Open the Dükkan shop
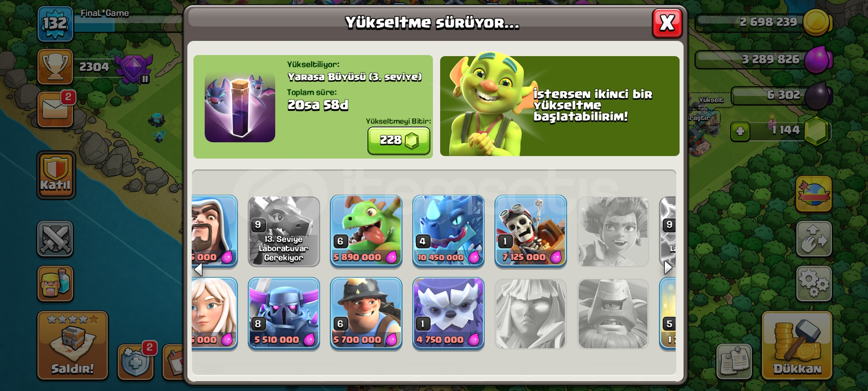 (797, 345)
